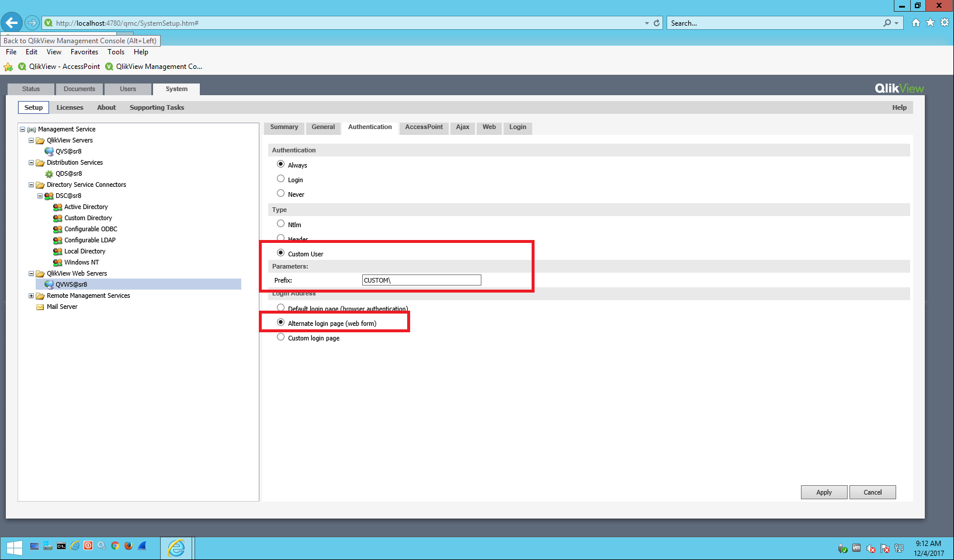Click the muted volume tray icon

coord(871,548)
